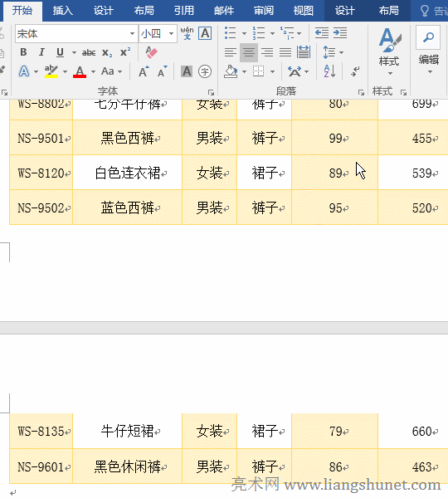Expand highlight color dropdown arrow
Viewport: 448px width, 498px height.
65,71
